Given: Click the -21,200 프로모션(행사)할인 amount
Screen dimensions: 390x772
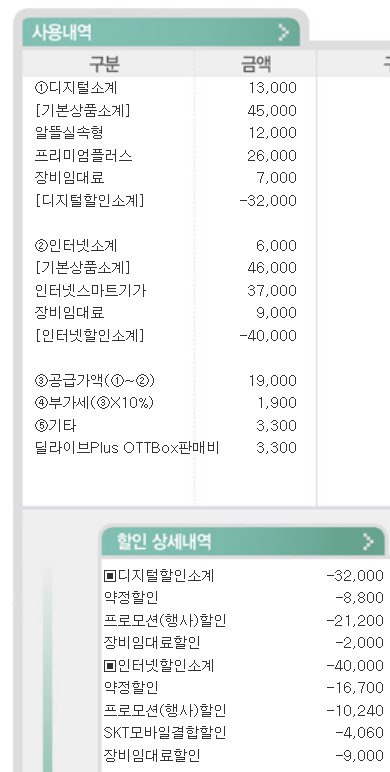Looking at the screenshot, I should coord(355,620).
